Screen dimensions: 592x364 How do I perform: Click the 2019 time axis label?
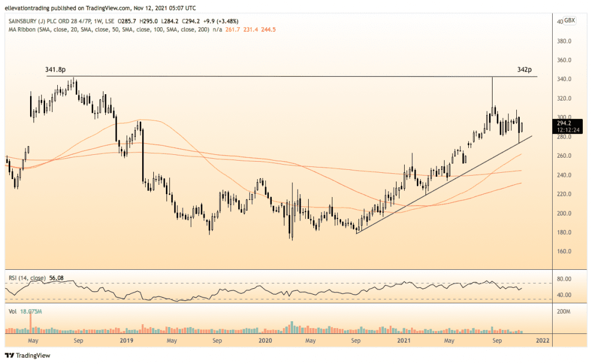point(127,341)
